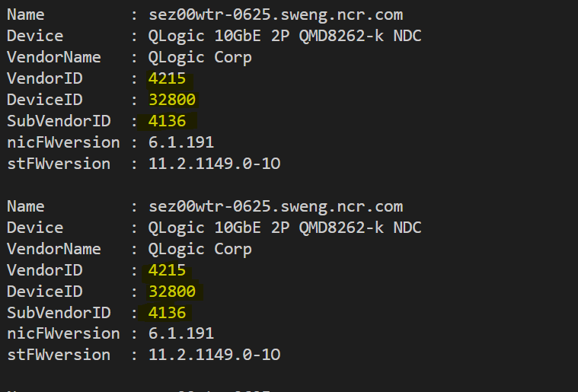The height and width of the screenshot is (392, 578).
Task: Click highlighted VendorID 4215 in the first record
Action: tap(167, 78)
